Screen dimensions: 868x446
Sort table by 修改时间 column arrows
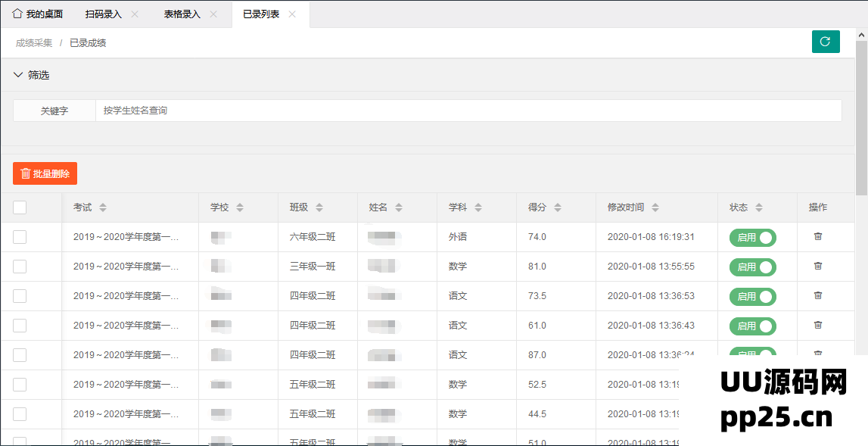tap(655, 207)
